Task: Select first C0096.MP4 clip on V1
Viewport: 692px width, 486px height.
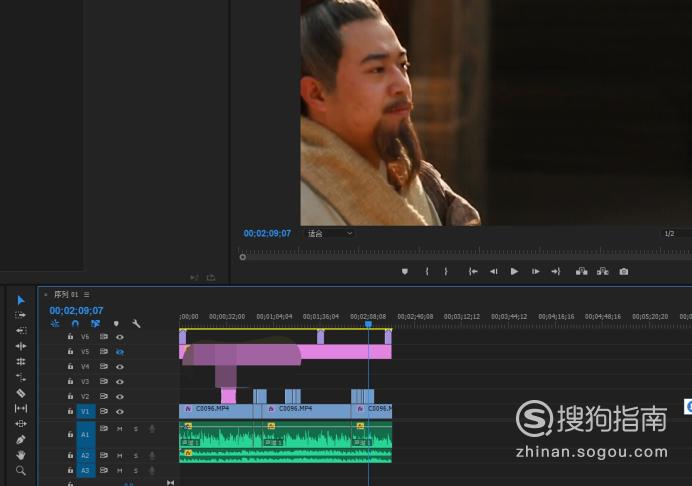Action: coord(216,411)
